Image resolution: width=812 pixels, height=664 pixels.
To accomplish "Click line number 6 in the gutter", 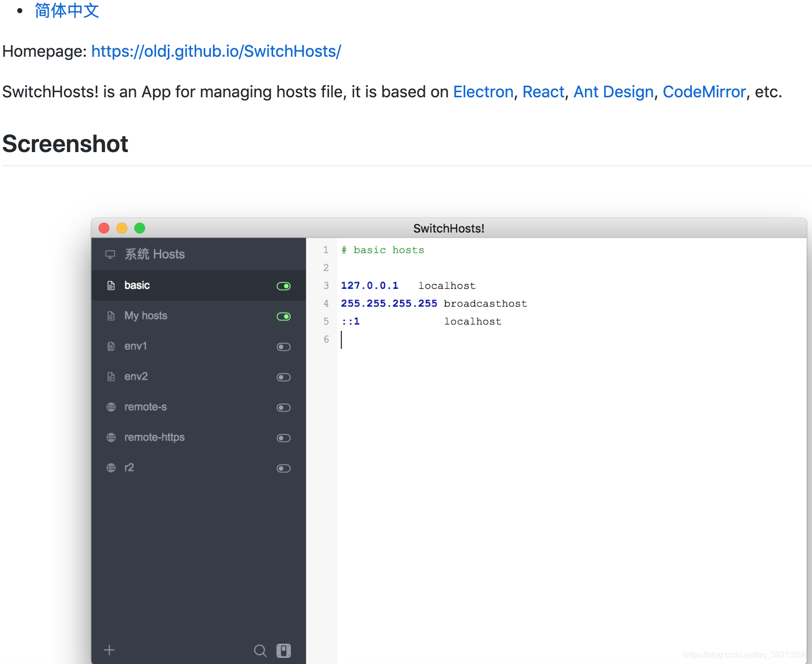I will coord(326,339).
